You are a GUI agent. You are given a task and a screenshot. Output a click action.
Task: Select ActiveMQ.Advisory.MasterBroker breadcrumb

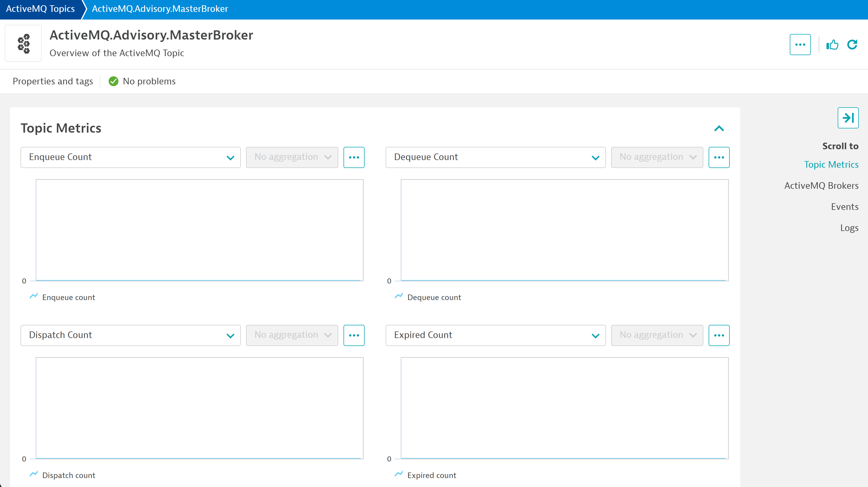[160, 9]
